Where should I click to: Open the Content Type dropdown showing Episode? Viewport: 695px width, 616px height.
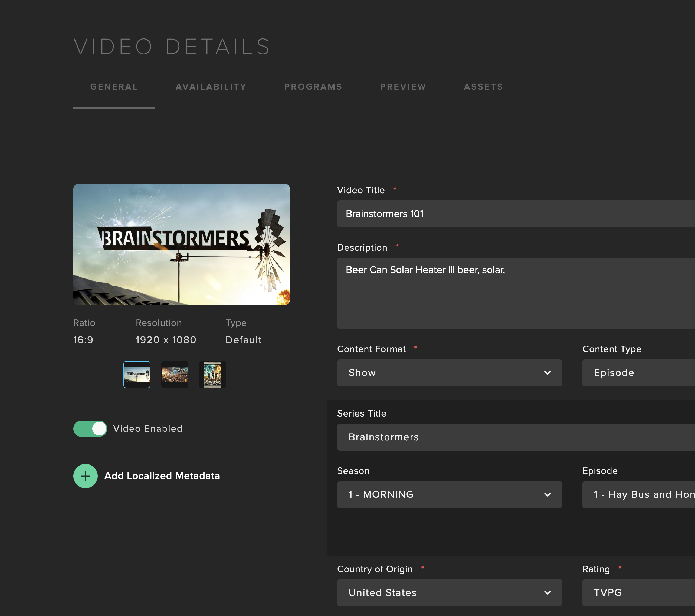(x=638, y=373)
